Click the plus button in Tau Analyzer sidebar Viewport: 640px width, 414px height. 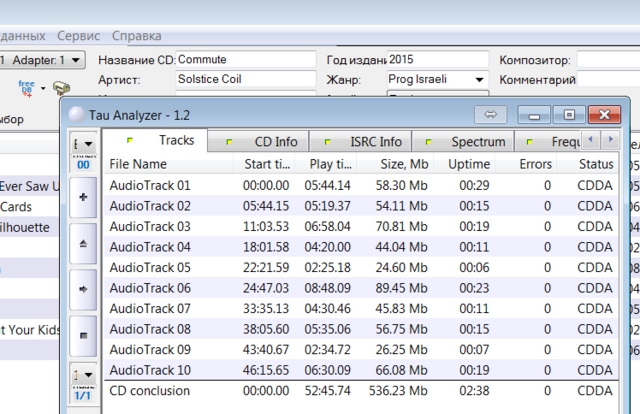[82, 198]
